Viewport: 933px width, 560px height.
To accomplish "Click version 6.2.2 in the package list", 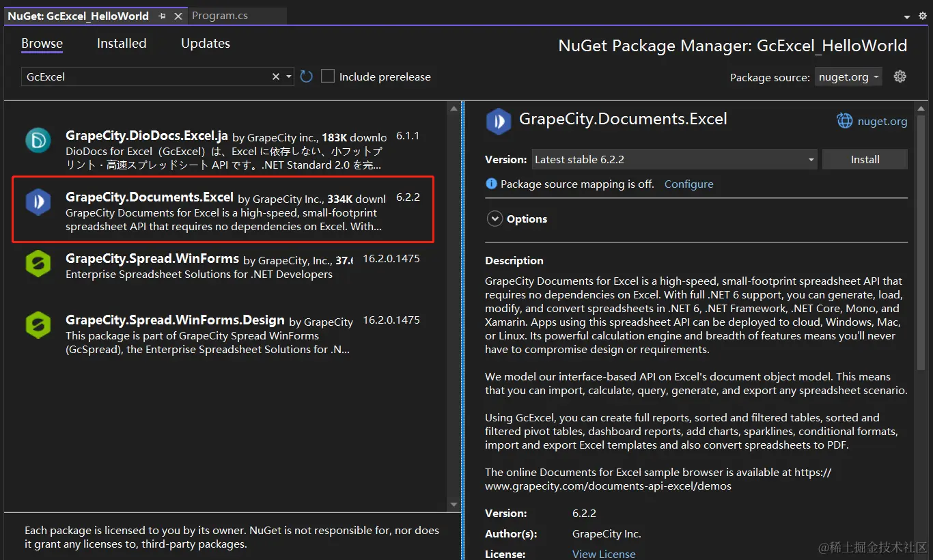I will tap(408, 197).
